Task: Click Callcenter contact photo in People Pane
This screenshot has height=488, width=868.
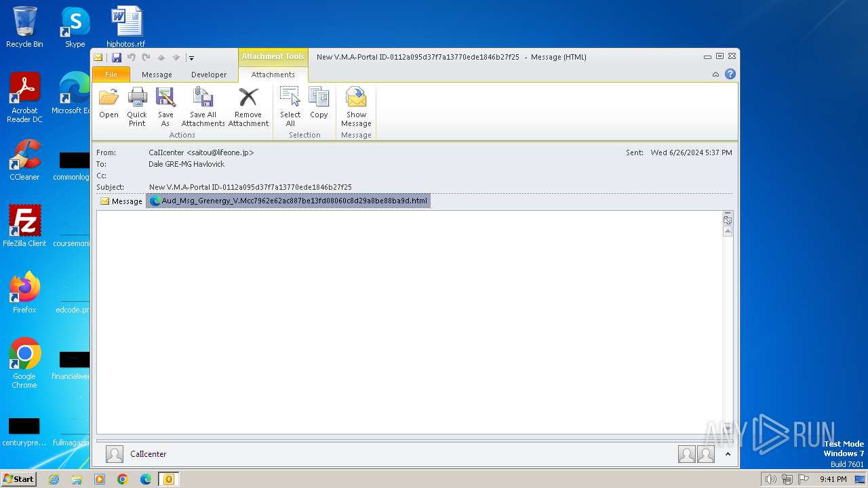Action: click(115, 454)
